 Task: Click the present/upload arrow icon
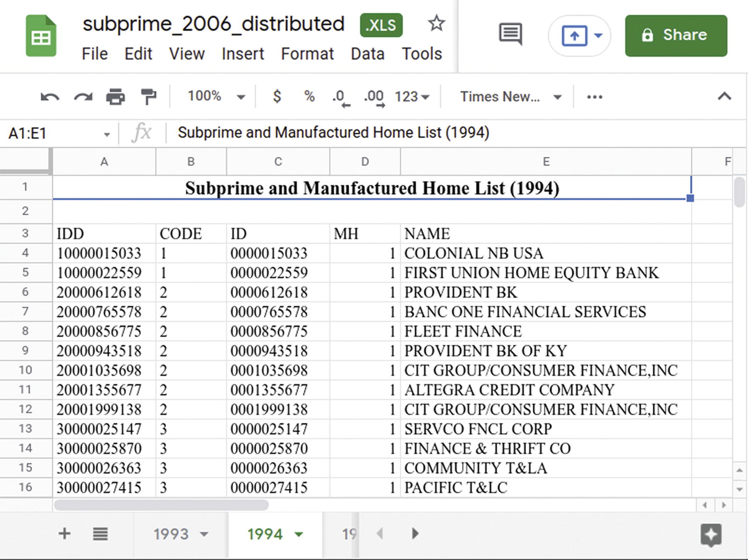(574, 36)
